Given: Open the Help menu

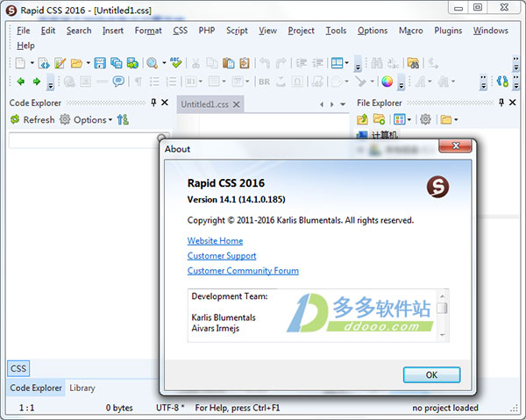Looking at the screenshot, I should pyautogui.click(x=25, y=46).
